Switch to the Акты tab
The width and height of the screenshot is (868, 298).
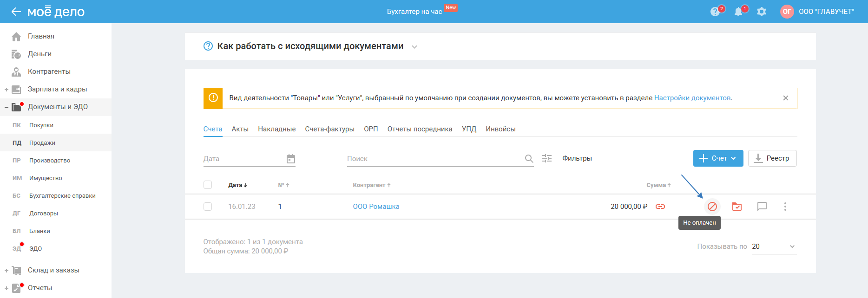(x=240, y=129)
